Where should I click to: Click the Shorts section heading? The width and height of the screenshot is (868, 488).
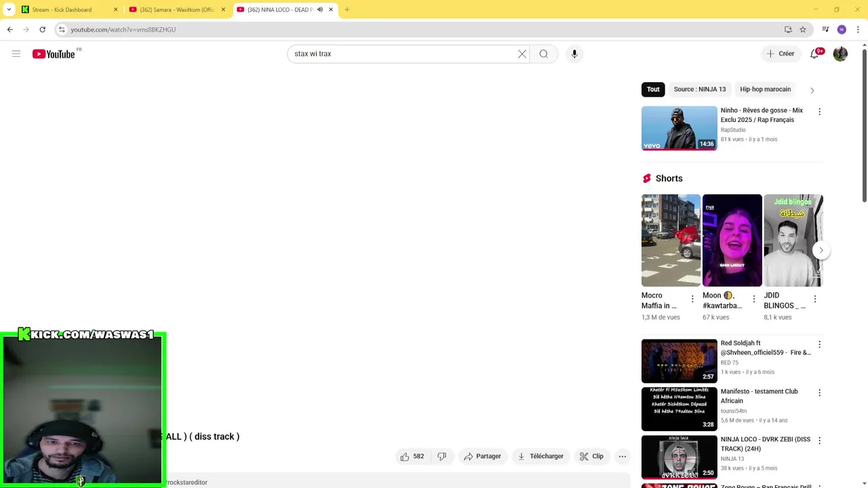[x=669, y=178]
